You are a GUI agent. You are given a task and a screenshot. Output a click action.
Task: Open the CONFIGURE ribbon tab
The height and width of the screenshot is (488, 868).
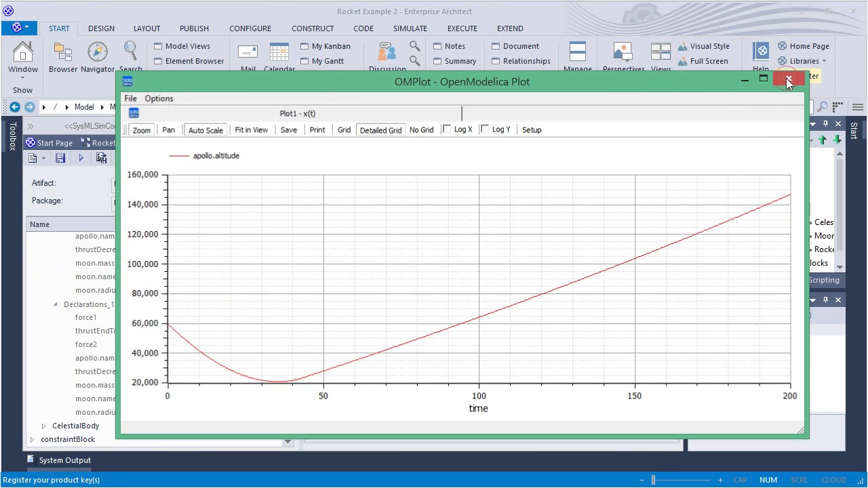[250, 28]
